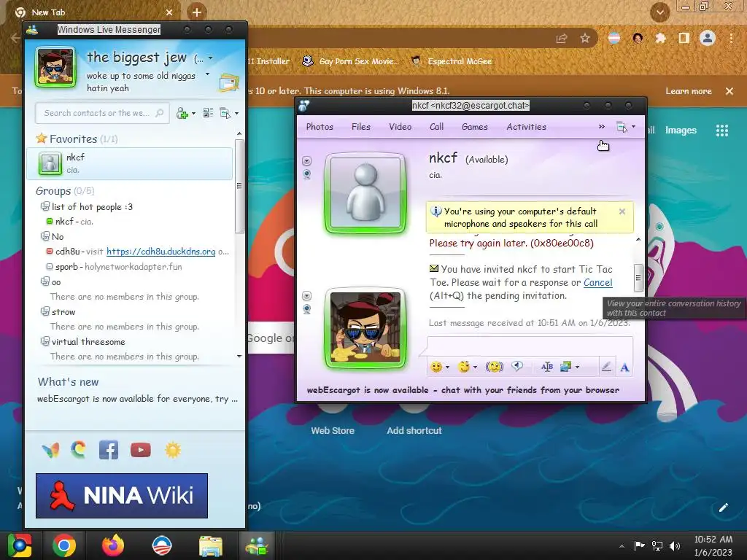Select nkcf in Favorites list
This screenshot has height=560, width=747.
130,163
